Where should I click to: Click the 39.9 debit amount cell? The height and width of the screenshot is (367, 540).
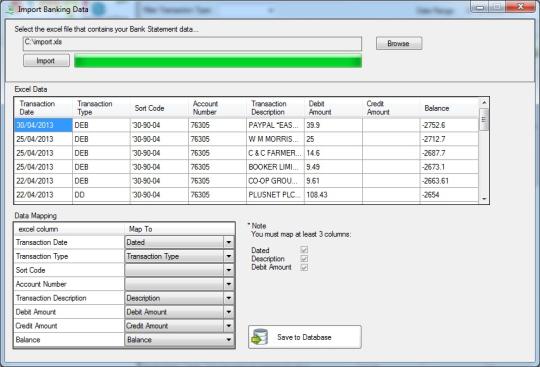333,125
